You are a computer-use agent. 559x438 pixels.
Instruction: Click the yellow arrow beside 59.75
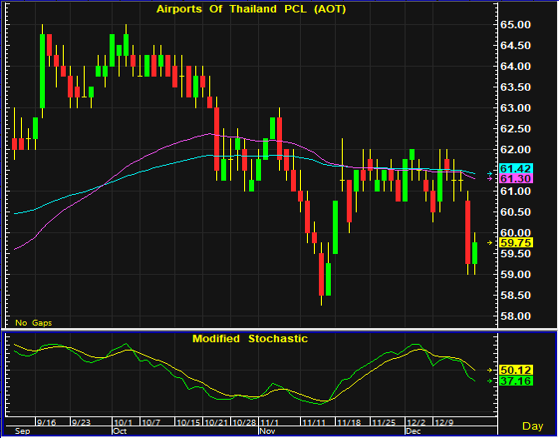pyautogui.click(x=490, y=243)
